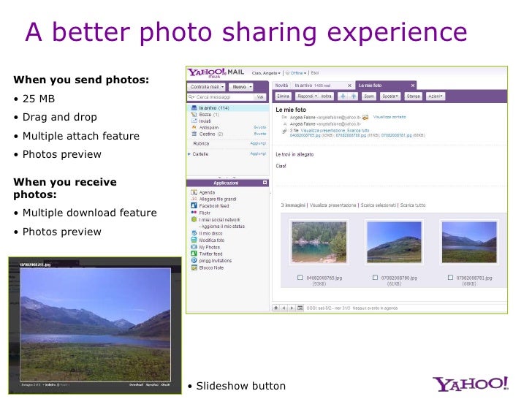Open the Il mio disco icon
532x399 pixels.
point(194,233)
